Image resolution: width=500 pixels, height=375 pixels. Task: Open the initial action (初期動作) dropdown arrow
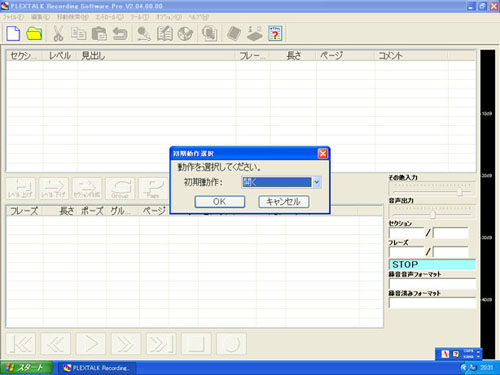coord(317,182)
